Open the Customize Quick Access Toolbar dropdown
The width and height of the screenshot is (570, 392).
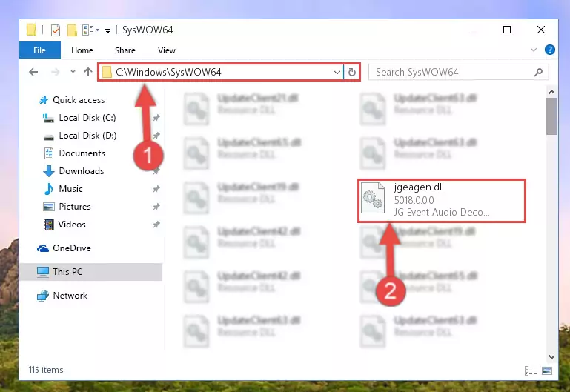coord(107,31)
